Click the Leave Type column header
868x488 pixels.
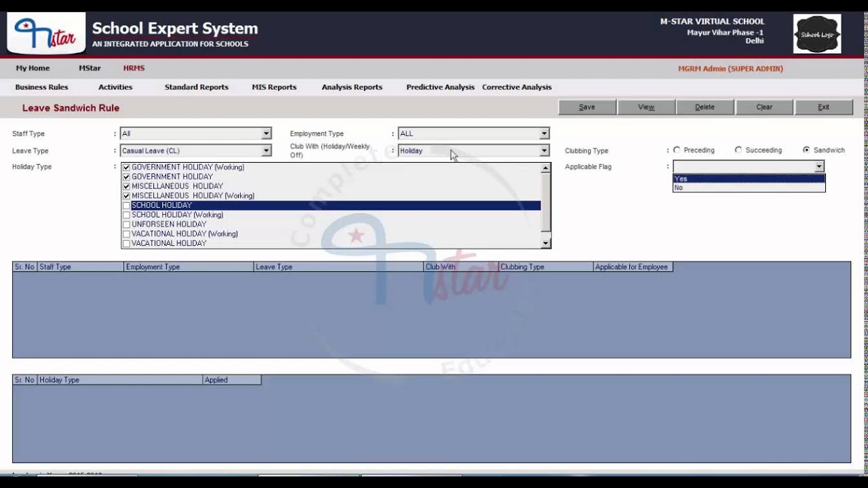(x=338, y=267)
